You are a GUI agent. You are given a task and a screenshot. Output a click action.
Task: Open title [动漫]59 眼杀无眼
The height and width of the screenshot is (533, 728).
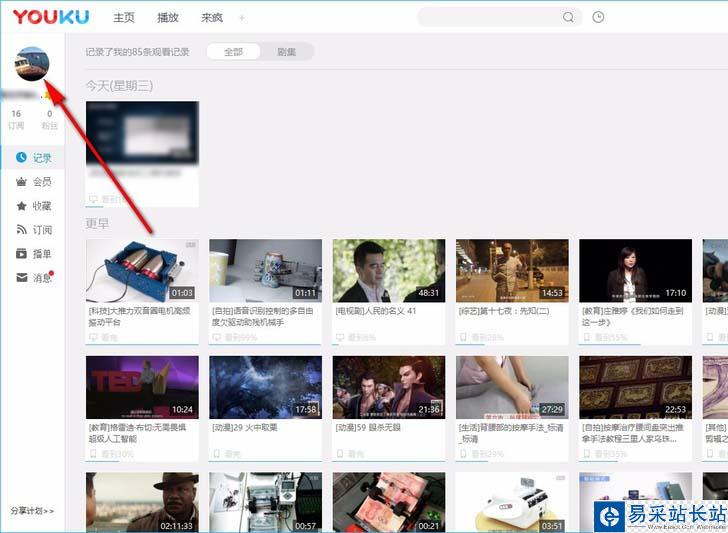point(368,428)
